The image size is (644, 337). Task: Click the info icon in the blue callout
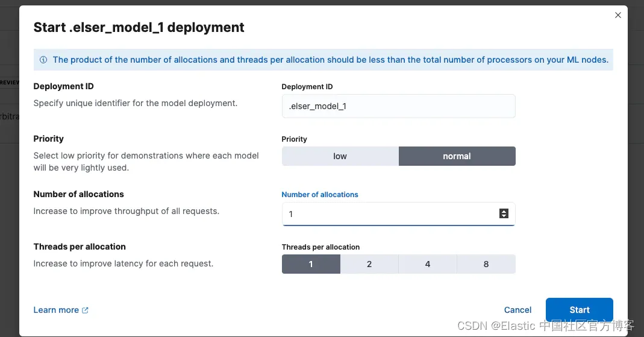click(43, 60)
